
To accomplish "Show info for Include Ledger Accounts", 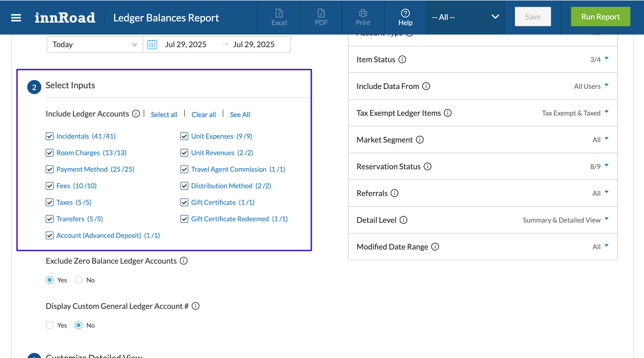I will (136, 114).
